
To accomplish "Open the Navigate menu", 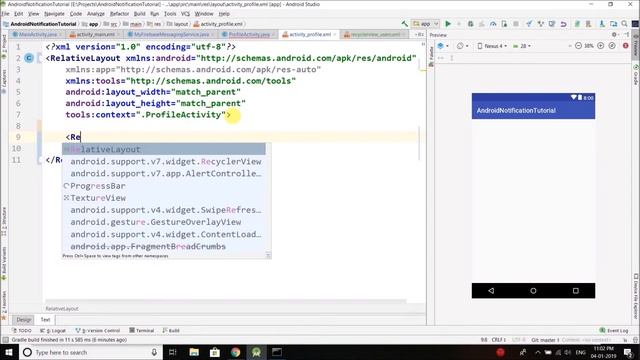I will (54, 14).
